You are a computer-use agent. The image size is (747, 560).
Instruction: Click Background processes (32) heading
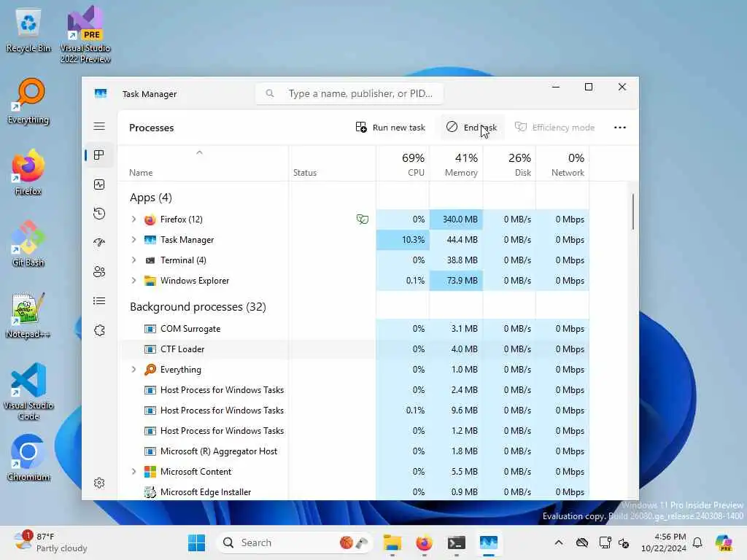[198, 307]
